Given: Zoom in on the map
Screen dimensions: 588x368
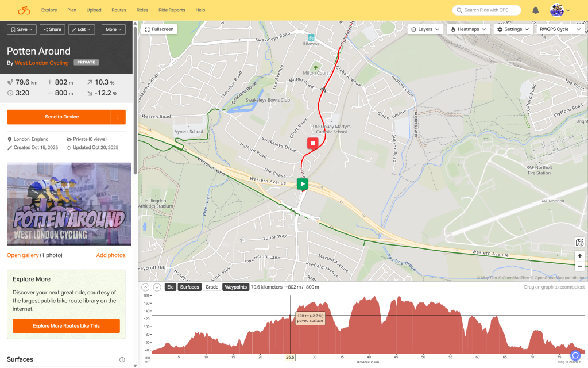Looking at the screenshot, I should pos(579,256).
